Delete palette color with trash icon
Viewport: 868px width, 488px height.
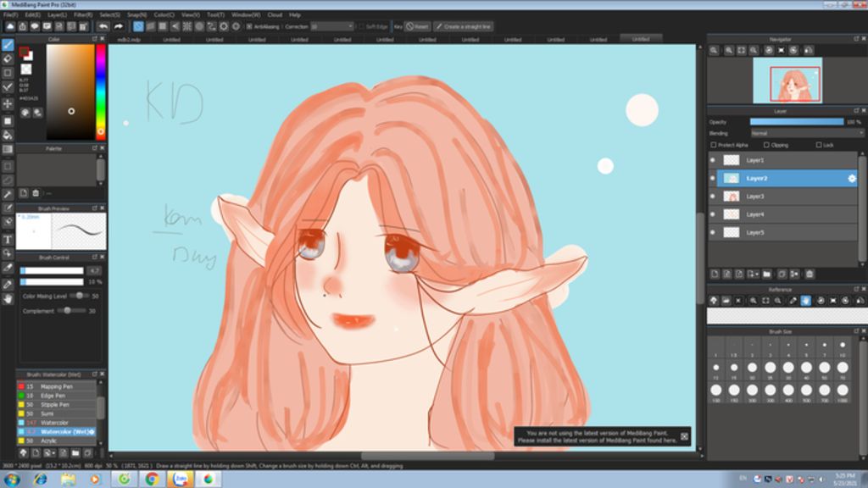click(36, 193)
